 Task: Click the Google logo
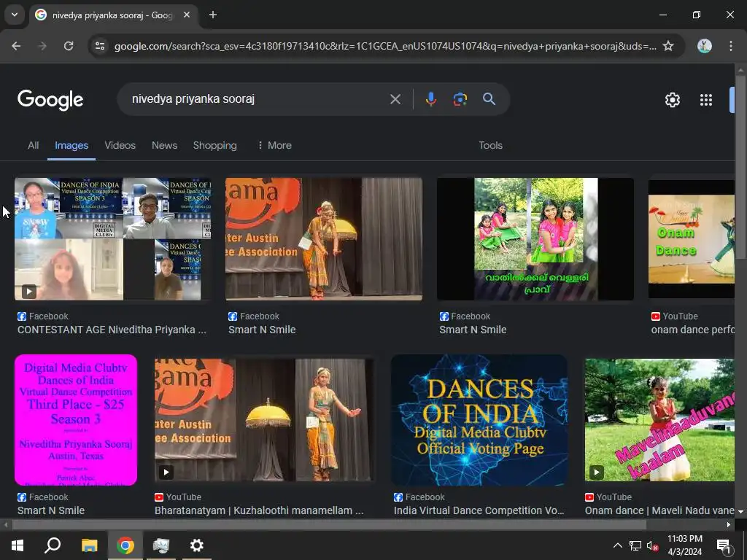(50, 99)
